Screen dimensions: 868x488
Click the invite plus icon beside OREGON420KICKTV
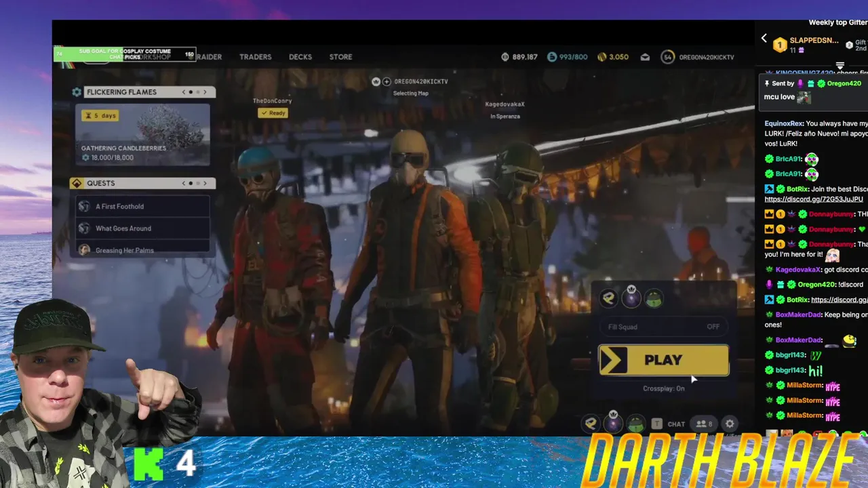click(x=387, y=81)
